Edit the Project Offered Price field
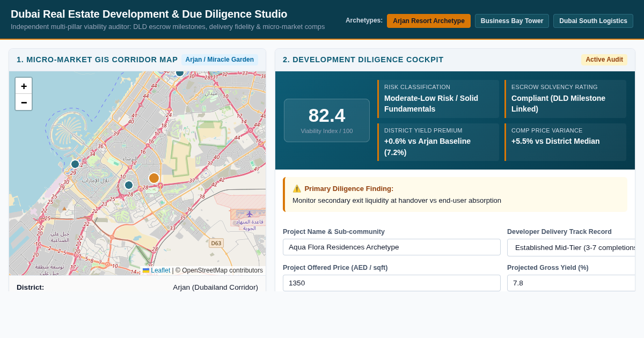The image size is (644, 338). (x=392, y=283)
